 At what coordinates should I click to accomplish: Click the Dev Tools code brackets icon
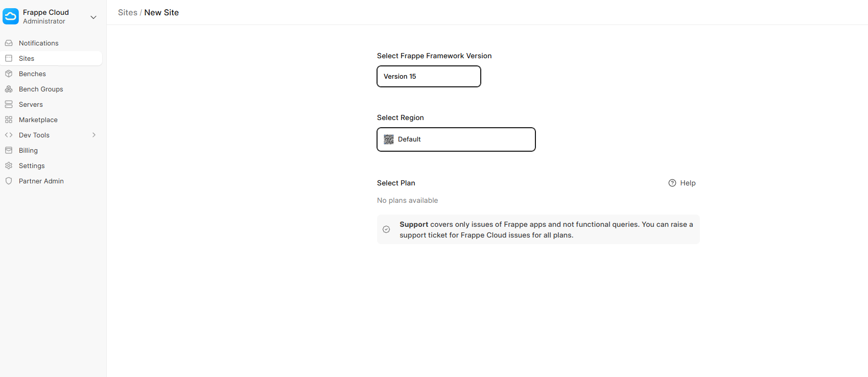[x=9, y=135]
